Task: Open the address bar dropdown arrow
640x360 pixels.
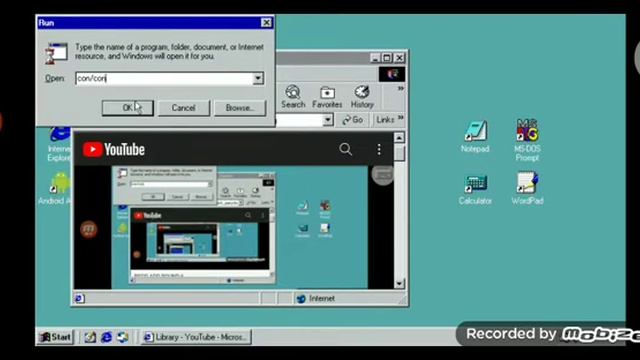Action: pos(328,120)
